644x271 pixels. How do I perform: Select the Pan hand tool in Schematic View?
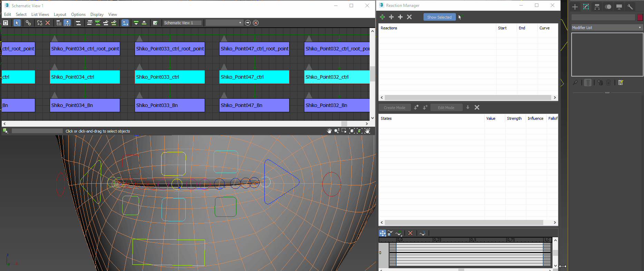(x=329, y=131)
